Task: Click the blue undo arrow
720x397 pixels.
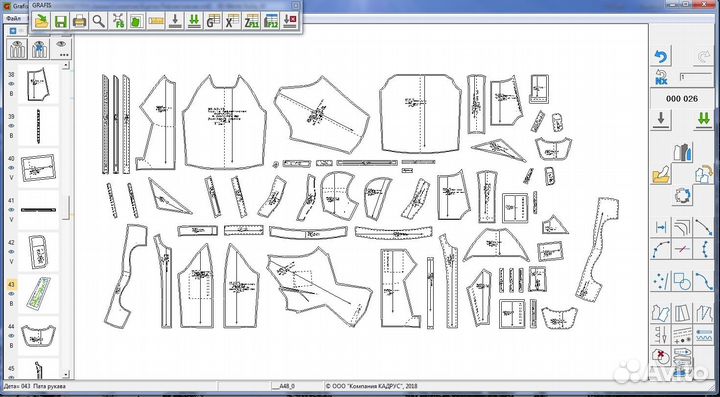Action: tap(661, 57)
